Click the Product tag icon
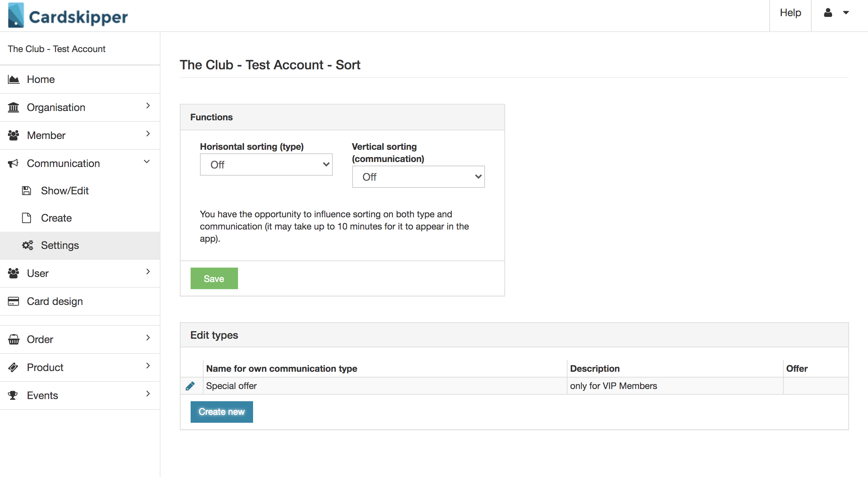868x477 pixels. 13,367
